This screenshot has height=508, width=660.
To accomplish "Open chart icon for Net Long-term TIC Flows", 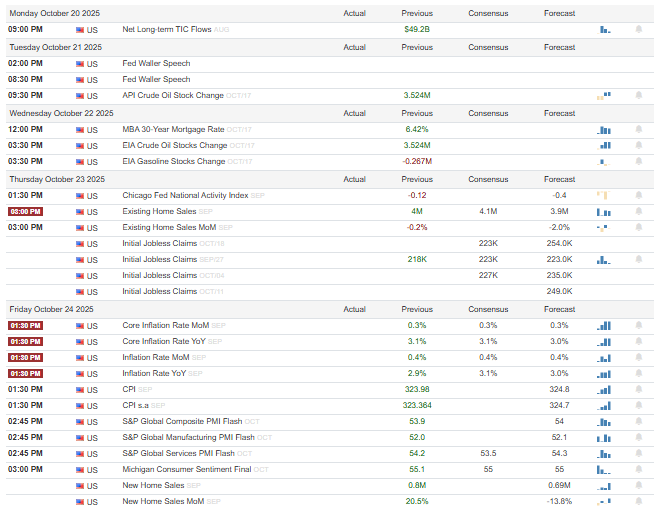I will (x=604, y=29).
